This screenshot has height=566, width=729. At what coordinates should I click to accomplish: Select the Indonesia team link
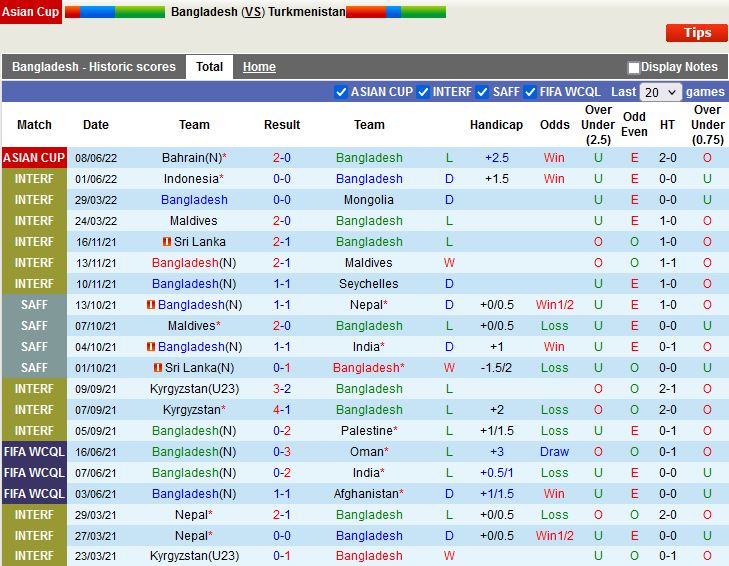pyautogui.click(x=190, y=179)
